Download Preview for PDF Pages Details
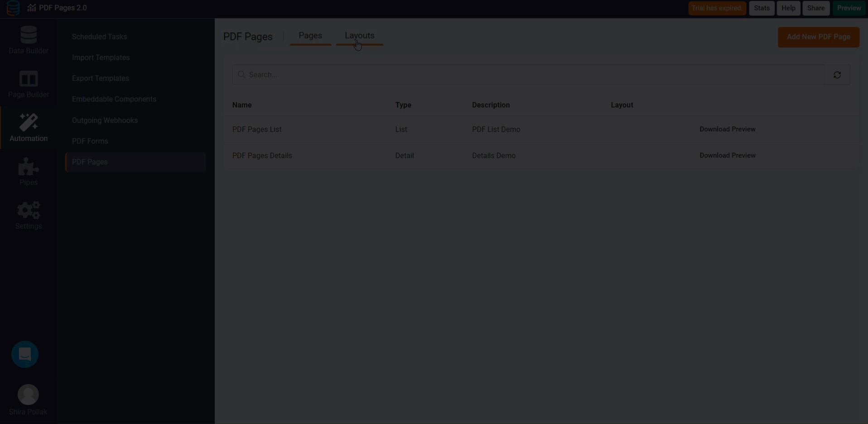This screenshot has width=868, height=424. 727,155
